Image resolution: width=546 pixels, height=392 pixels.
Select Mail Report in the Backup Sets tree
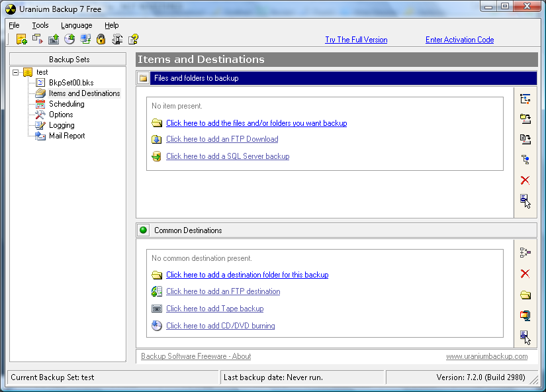pyautogui.click(x=67, y=136)
